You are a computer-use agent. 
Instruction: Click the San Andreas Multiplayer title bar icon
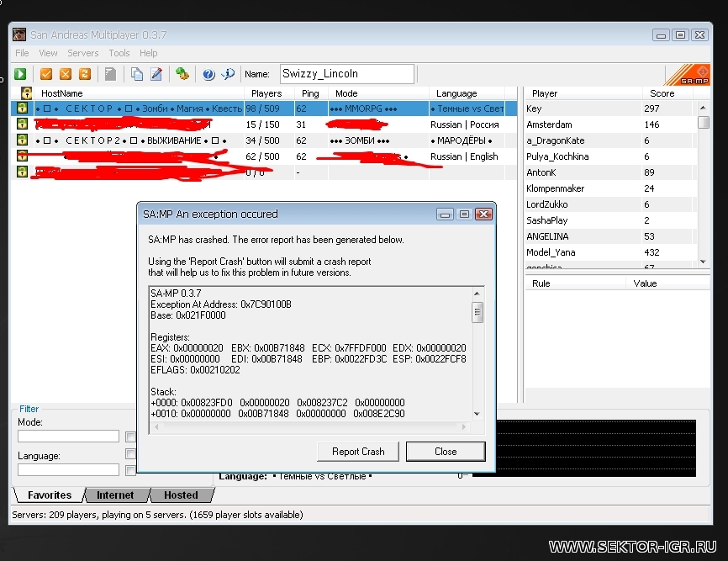point(19,34)
